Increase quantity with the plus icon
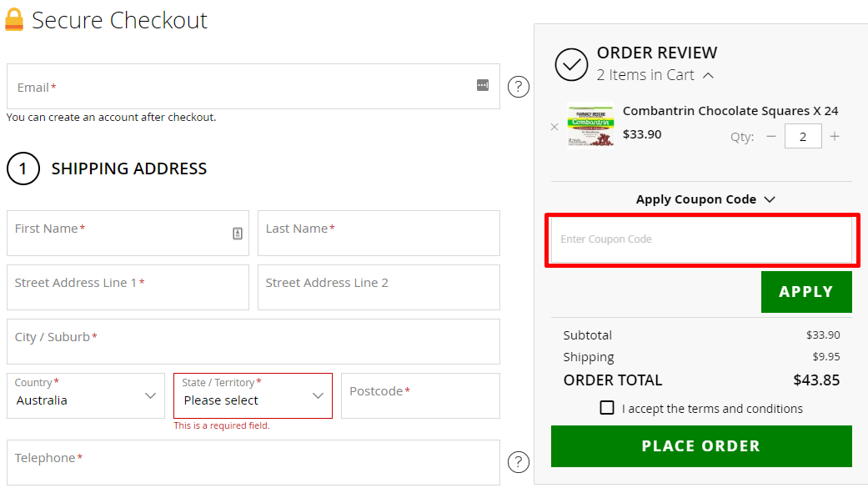The width and height of the screenshot is (868, 488). tap(835, 135)
